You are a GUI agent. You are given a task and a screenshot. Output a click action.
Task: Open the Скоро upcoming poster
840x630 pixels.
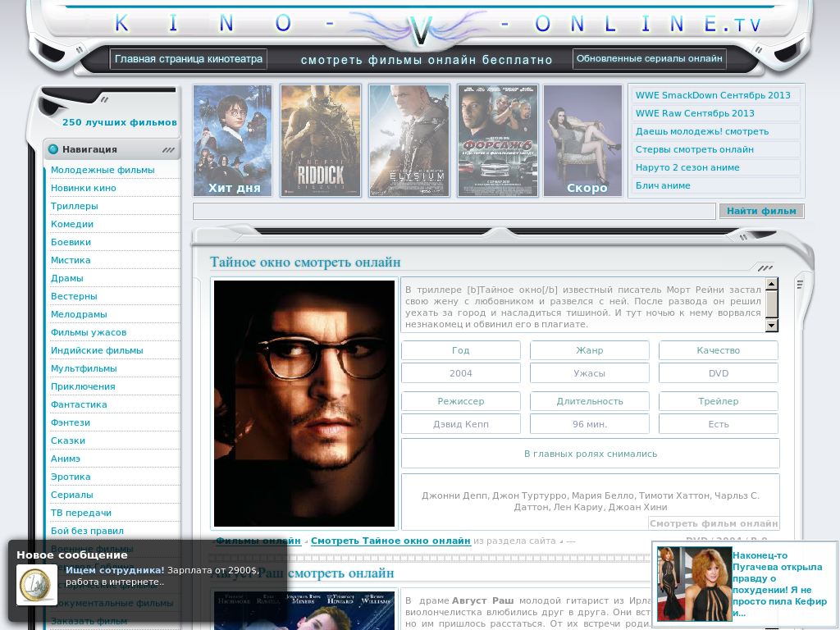click(583, 141)
